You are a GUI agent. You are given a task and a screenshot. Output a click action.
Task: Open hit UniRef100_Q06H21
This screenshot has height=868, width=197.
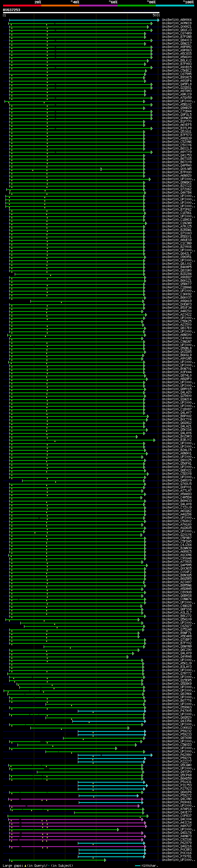(x=177, y=26)
